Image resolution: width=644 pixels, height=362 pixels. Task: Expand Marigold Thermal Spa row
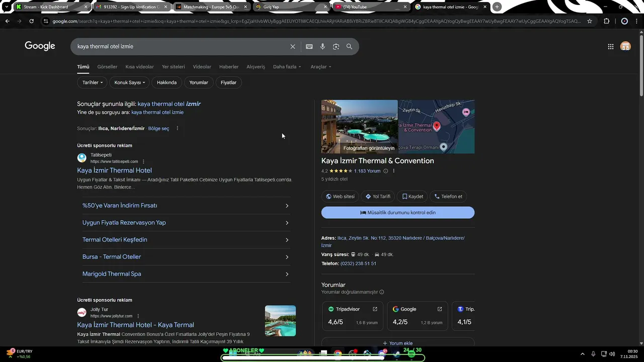tap(186, 274)
